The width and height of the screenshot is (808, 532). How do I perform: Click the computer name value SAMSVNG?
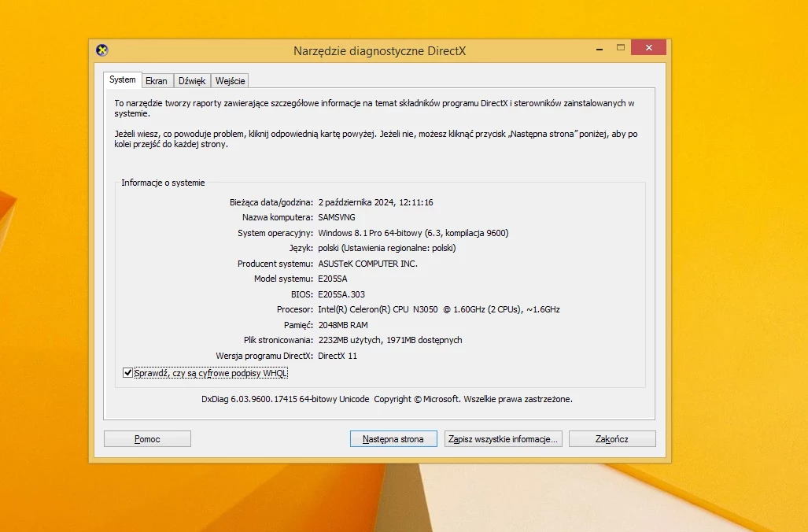pos(337,217)
